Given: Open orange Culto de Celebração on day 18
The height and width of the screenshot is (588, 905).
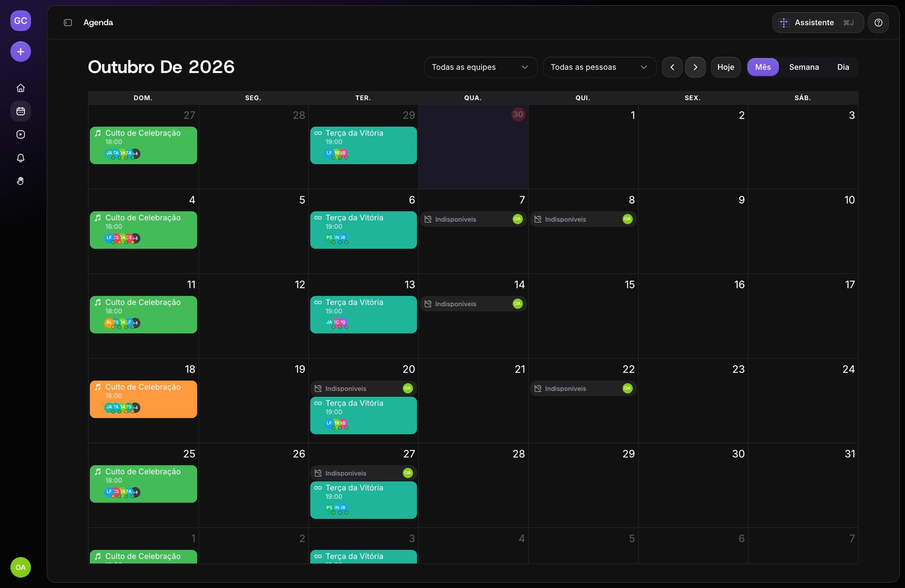Looking at the screenshot, I should pos(143,399).
